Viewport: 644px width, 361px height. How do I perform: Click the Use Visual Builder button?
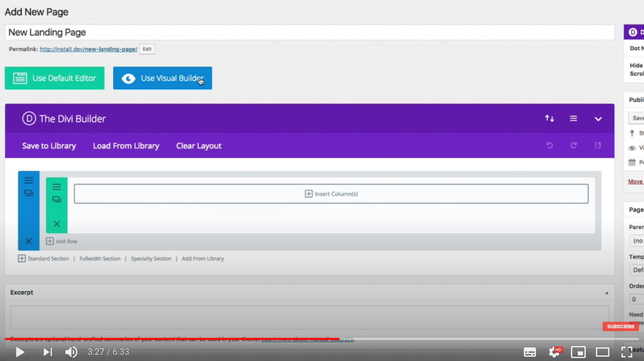tap(163, 78)
